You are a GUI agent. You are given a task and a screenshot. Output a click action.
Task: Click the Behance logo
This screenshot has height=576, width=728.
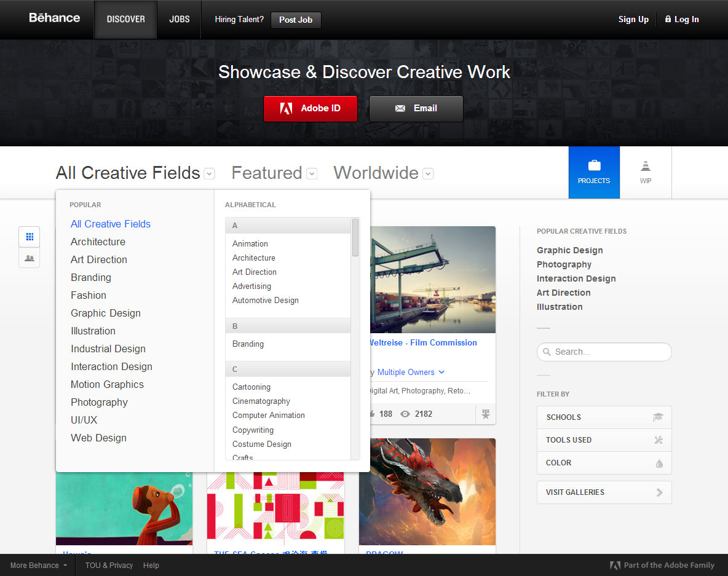(x=54, y=18)
